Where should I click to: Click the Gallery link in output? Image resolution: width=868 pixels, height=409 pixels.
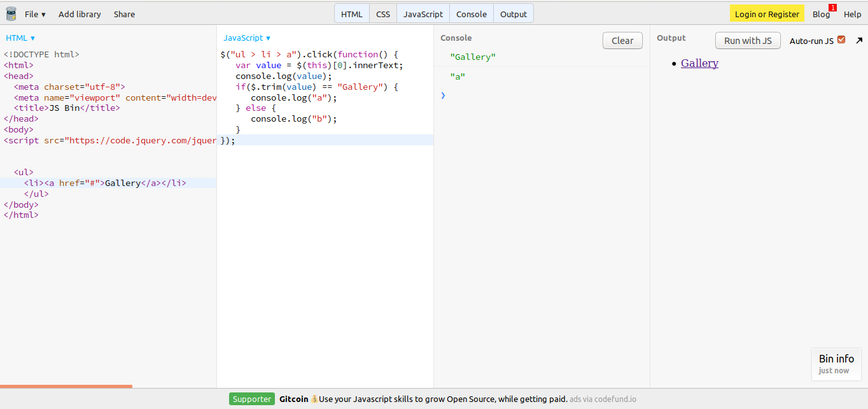[x=699, y=63]
